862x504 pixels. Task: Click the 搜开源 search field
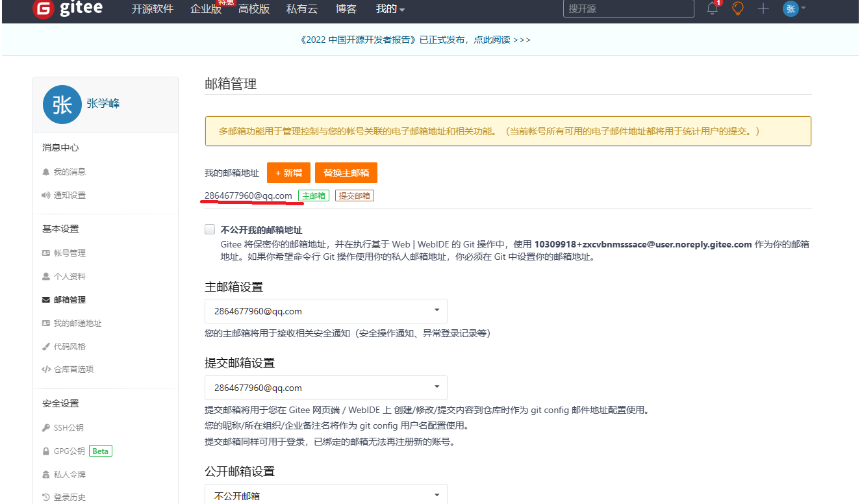pos(628,9)
